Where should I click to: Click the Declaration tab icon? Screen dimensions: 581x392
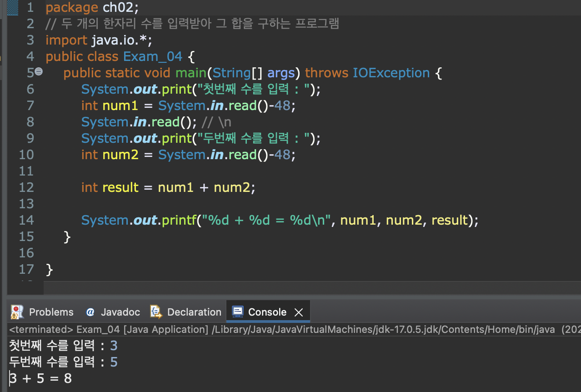tap(156, 312)
